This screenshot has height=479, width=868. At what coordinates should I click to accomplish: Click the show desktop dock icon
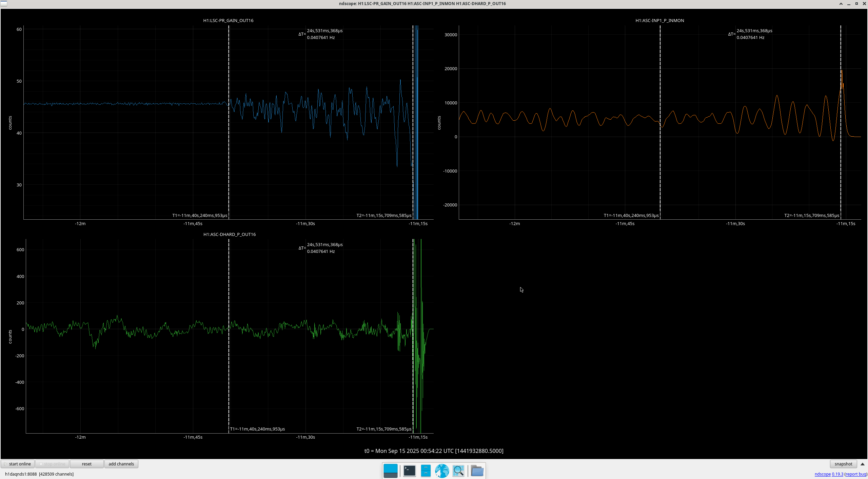click(x=390, y=471)
